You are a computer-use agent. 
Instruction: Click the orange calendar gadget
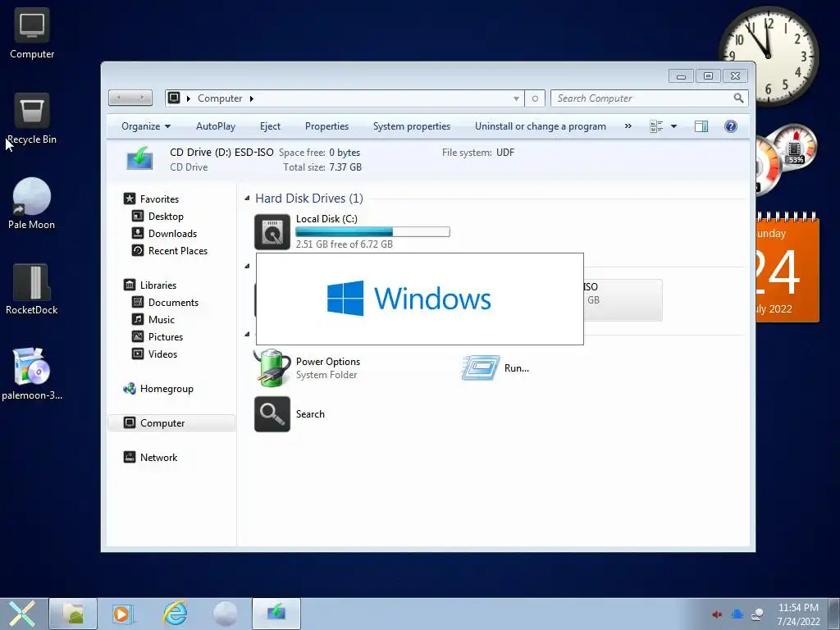click(787, 268)
